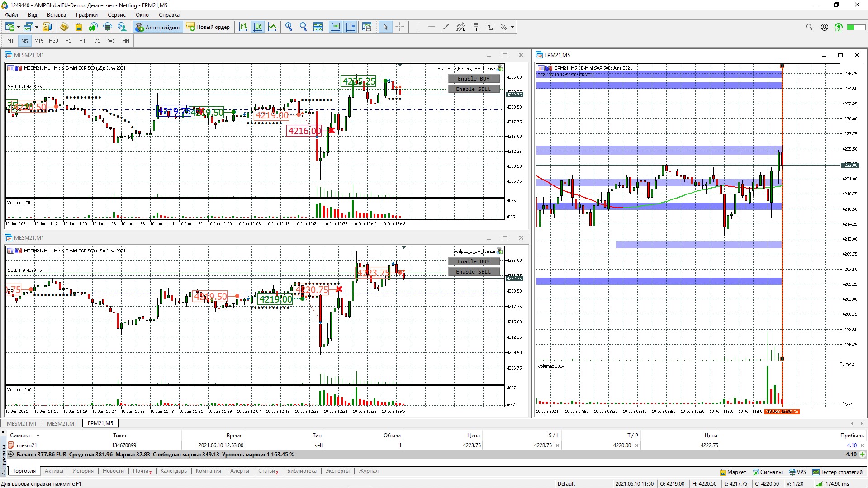
Task: Set timeframe to H1
Action: (68, 41)
